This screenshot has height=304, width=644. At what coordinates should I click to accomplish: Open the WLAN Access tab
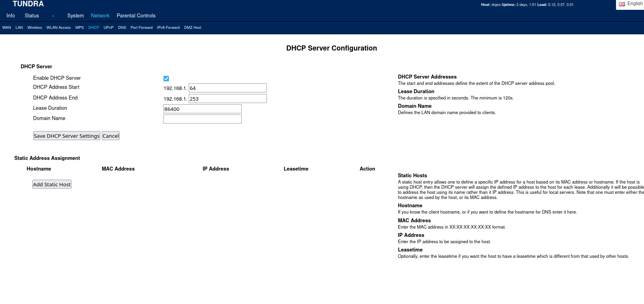tap(58, 28)
